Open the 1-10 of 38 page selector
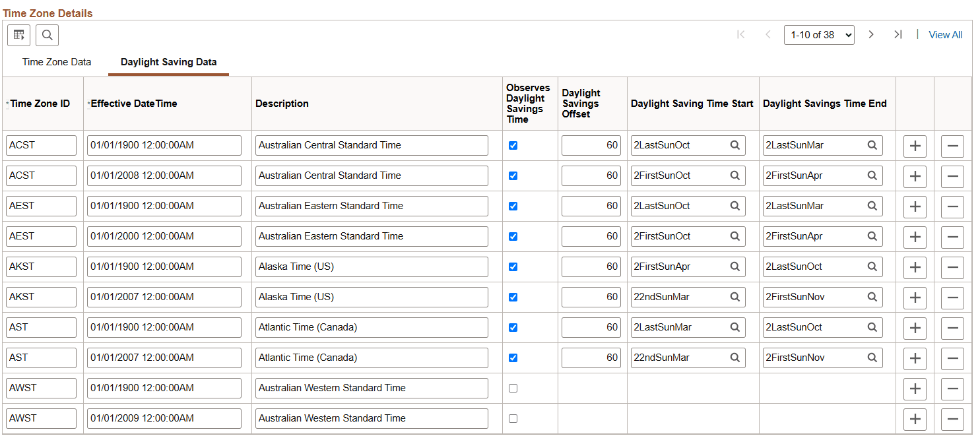This screenshot has height=442, width=980. (819, 34)
